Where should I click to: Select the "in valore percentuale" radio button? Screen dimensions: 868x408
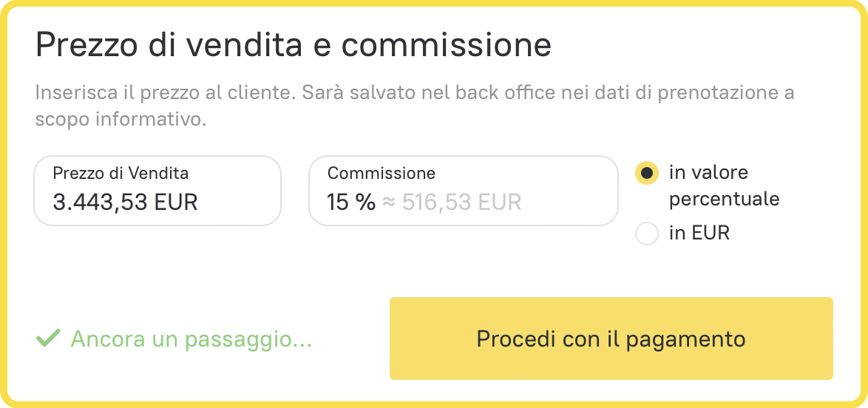point(647,173)
